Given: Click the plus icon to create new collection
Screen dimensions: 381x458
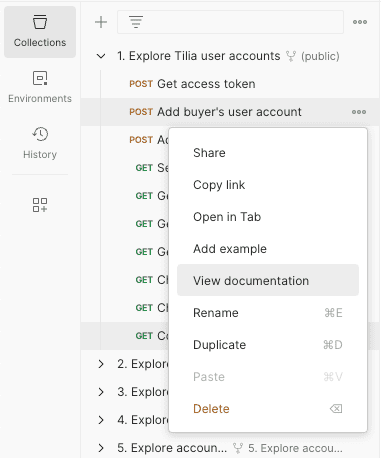Looking at the screenshot, I should pyautogui.click(x=101, y=22).
